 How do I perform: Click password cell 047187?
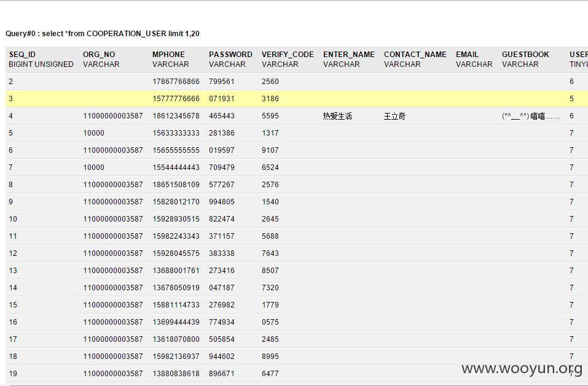point(222,288)
